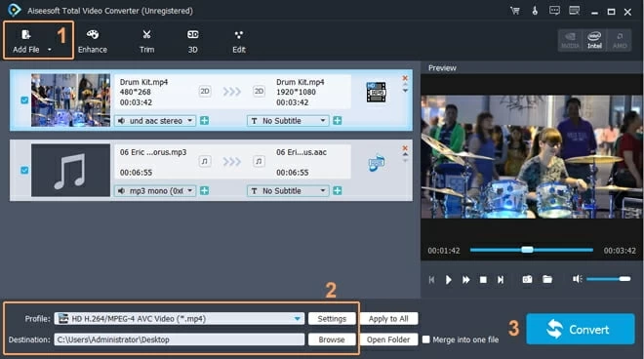Click the Convert button
The height and width of the screenshot is (359, 644).
[581, 329]
